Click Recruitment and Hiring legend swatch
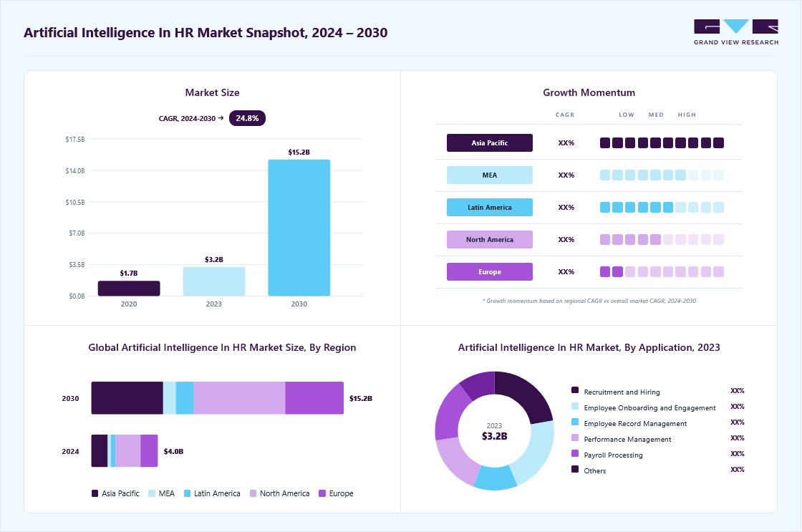This screenshot has height=532, width=802. [575, 390]
